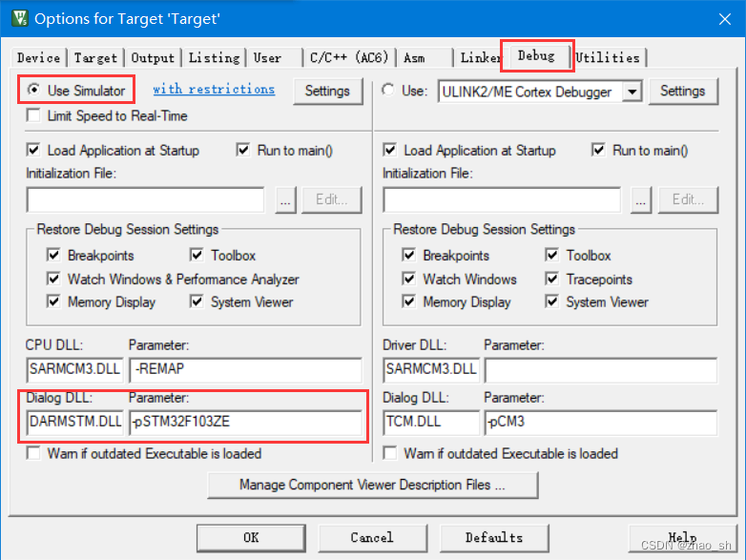Click the -pSTM32F103ZE parameter field
746x560 pixels.
(x=245, y=423)
